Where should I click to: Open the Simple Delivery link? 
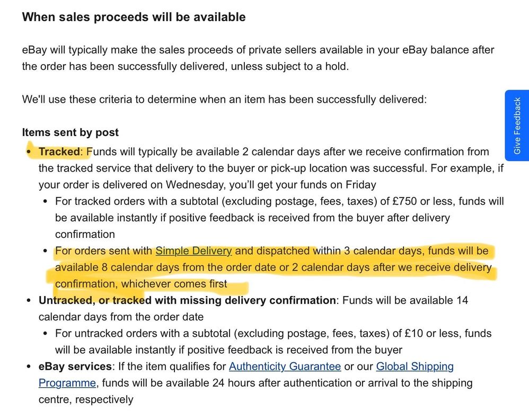193,251
